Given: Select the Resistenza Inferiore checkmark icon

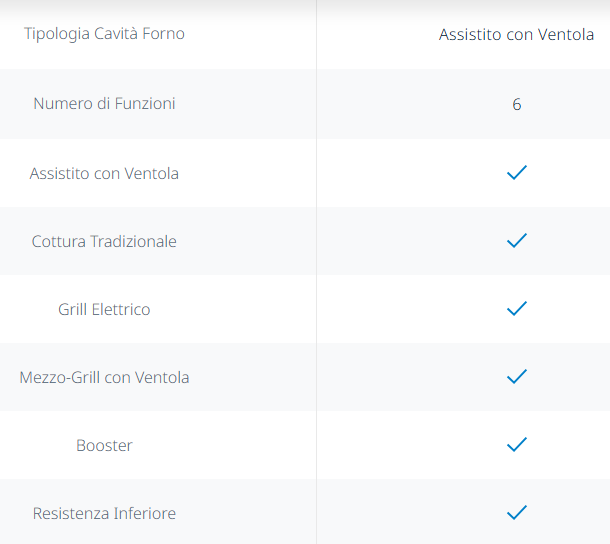Looking at the screenshot, I should coord(516,513).
